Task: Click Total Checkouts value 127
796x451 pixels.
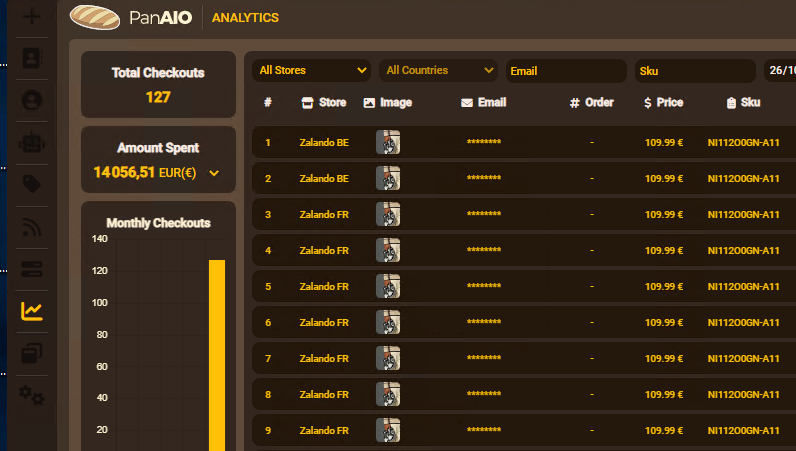Action: pos(158,97)
